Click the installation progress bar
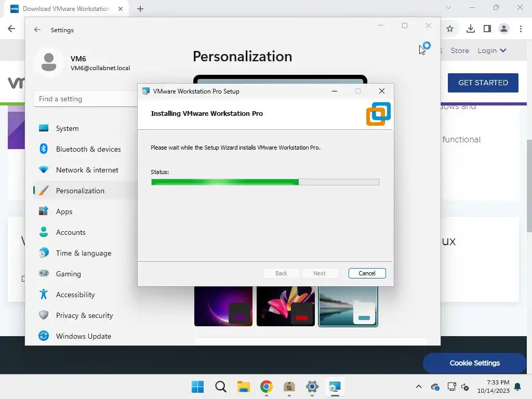The height and width of the screenshot is (399, 532). pyautogui.click(x=265, y=182)
